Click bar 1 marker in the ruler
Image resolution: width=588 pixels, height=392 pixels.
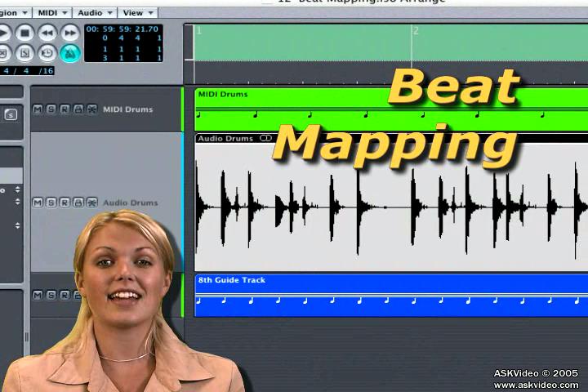coord(199,31)
